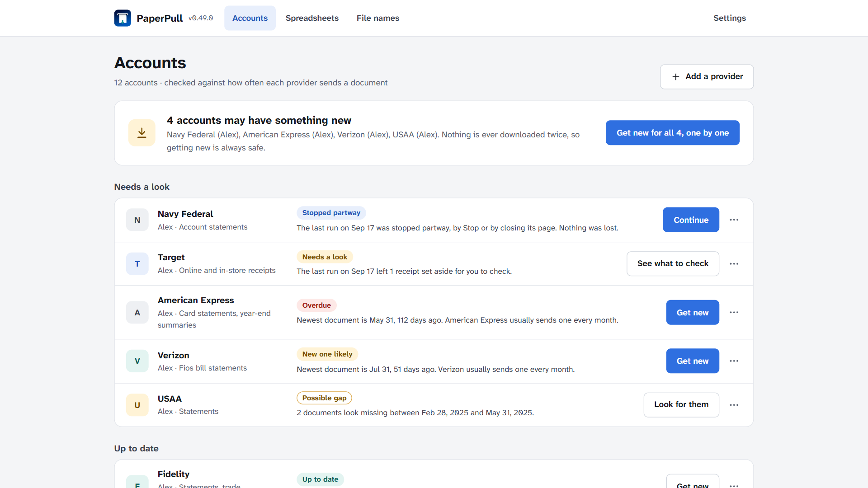Viewport: 868px width, 488px height.
Task: Select the Fidelity account name
Action: pos(174,474)
